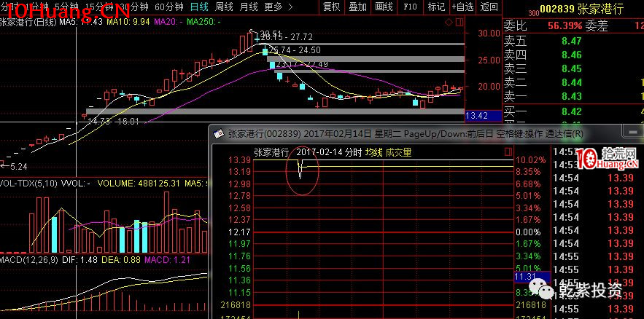
Task: Expand the 更多 period options
Action: tap(279, 7)
